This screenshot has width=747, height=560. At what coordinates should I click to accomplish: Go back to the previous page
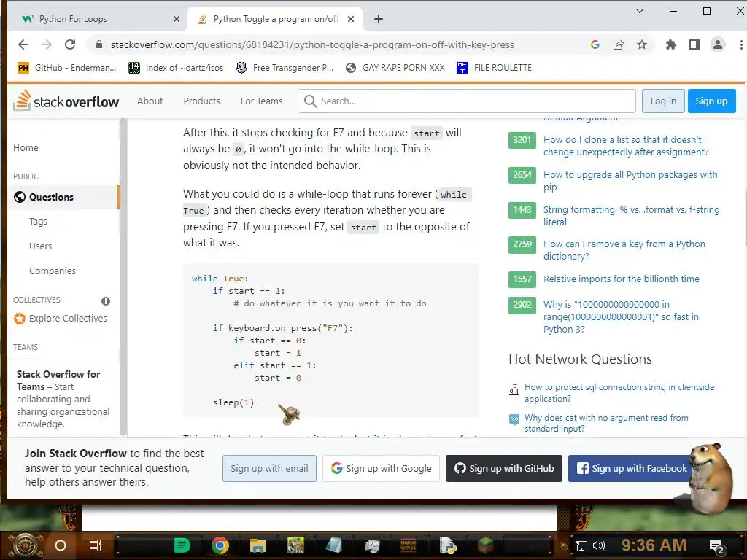(23, 44)
